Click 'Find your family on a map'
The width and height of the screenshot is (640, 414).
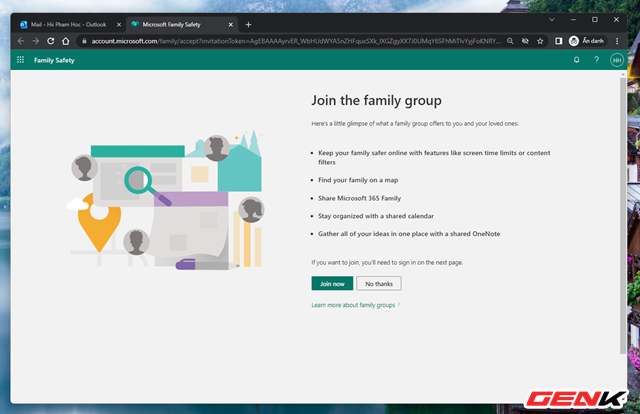[x=358, y=180]
